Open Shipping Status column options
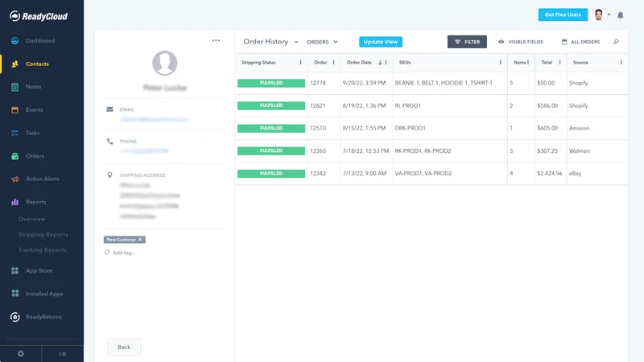The image size is (644, 362). point(300,63)
